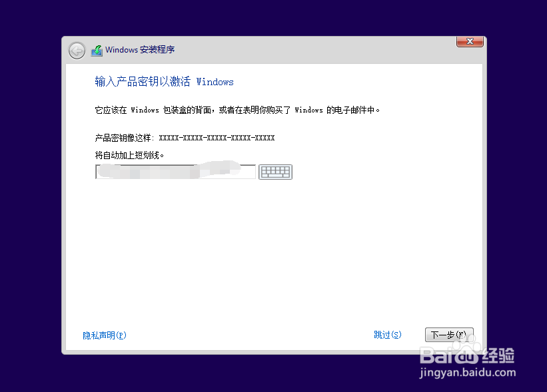The height and width of the screenshot is (392, 547).
Task: Click the 跳过(S) skip link
Action: point(388,335)
